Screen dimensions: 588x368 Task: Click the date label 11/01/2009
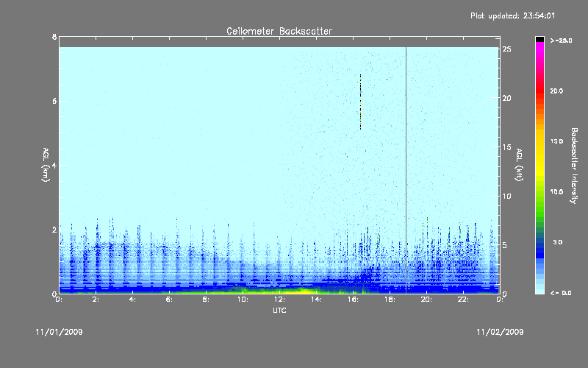[60, 332]
